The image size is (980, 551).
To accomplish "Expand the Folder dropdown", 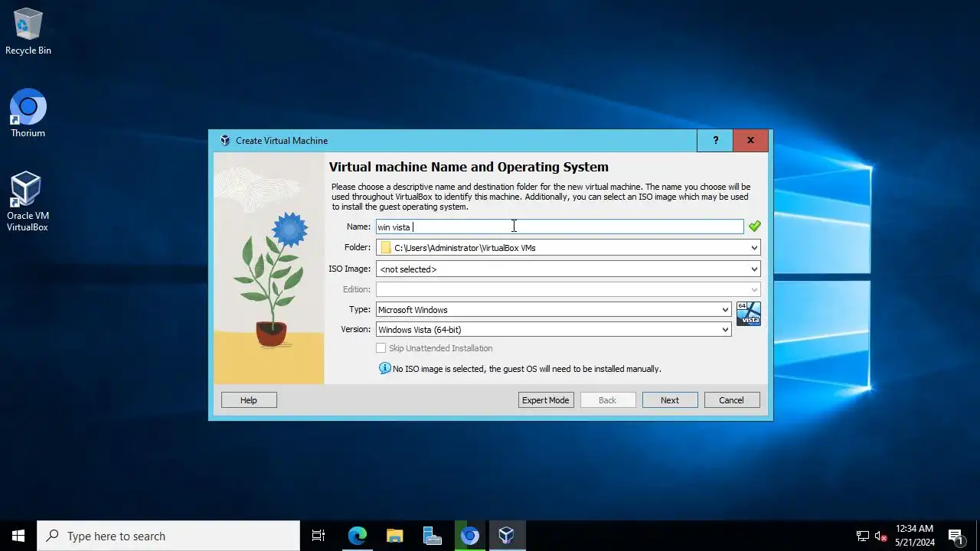I will (x=754, y=248).
